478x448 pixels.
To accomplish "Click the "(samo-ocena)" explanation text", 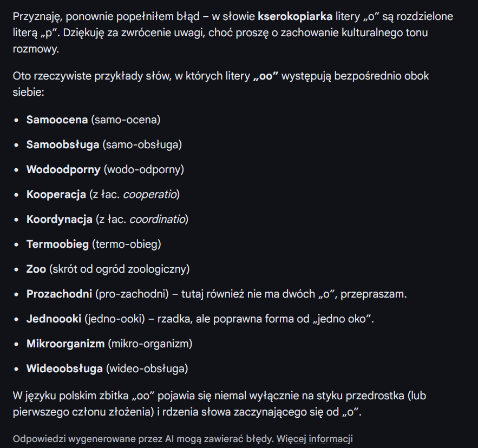I will 126,120.
